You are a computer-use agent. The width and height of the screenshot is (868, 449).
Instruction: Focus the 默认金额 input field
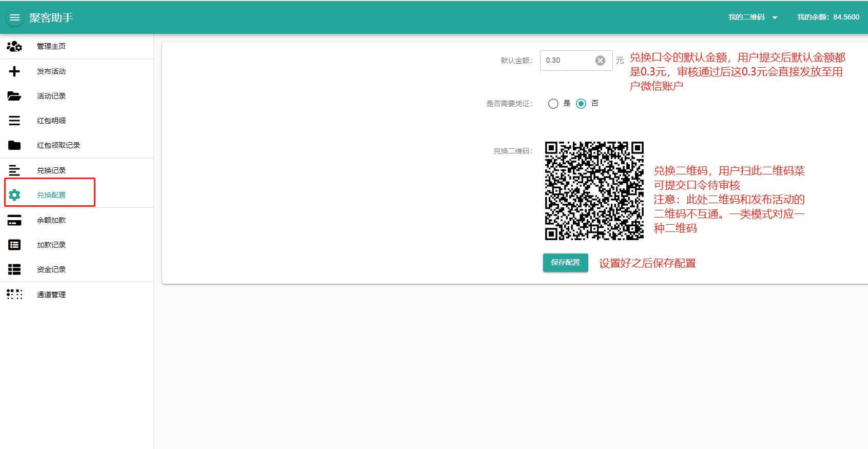click(x=576, y=61)
